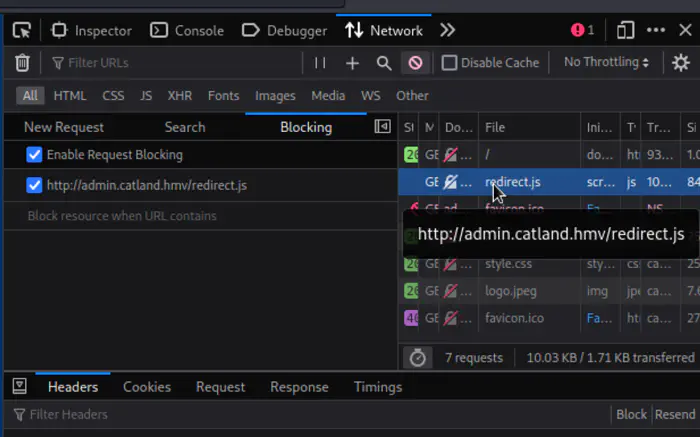700x437 pixels.
Task: Uncheck the redirect.js blocked URL checkbox
Action: pos(35,185)
